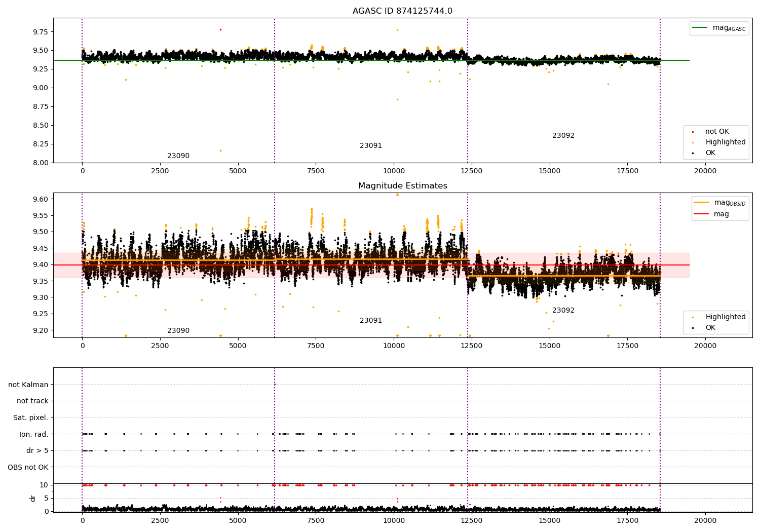Click 'OK' legend entry below Highlighted, top plot
Viewport: 760px width, 532px height.
(710, 153)
